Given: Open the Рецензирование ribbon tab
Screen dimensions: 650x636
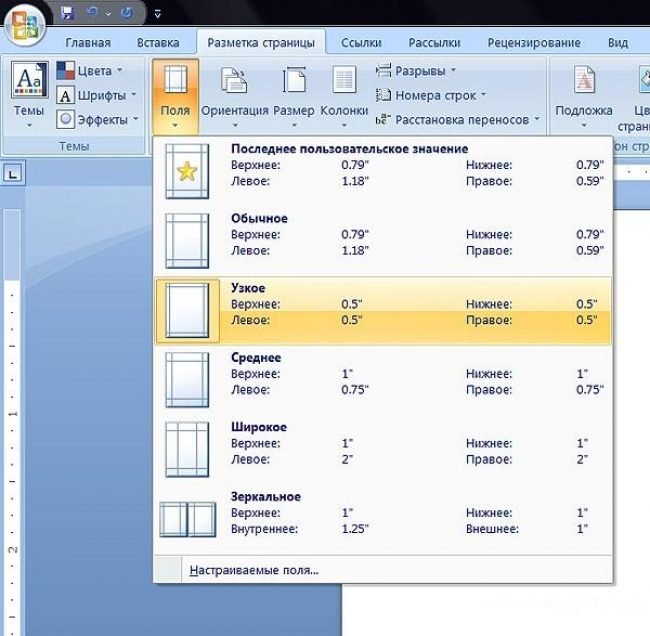Looking at the screenshot, I should tap(534, 43).
